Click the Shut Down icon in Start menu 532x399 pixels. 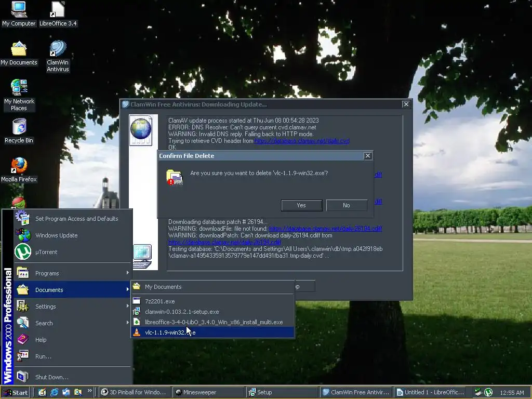[x=23, y=377]
